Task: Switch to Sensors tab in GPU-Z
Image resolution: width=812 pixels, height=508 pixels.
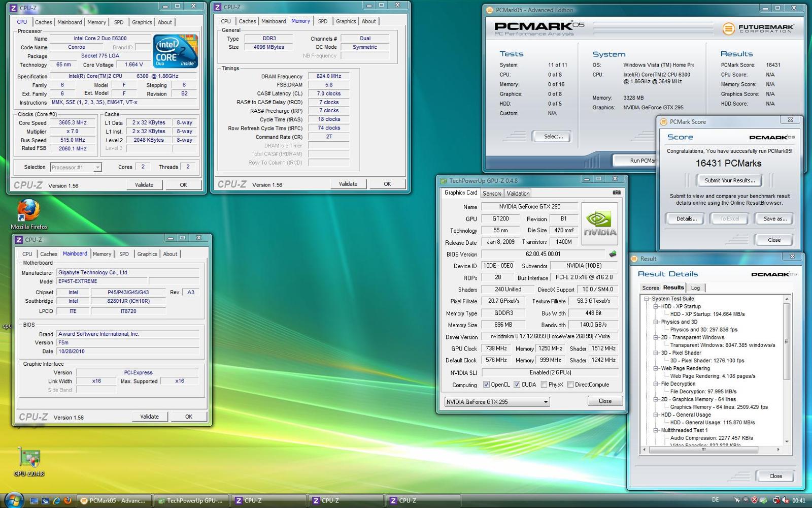Action: click(492, 194)
